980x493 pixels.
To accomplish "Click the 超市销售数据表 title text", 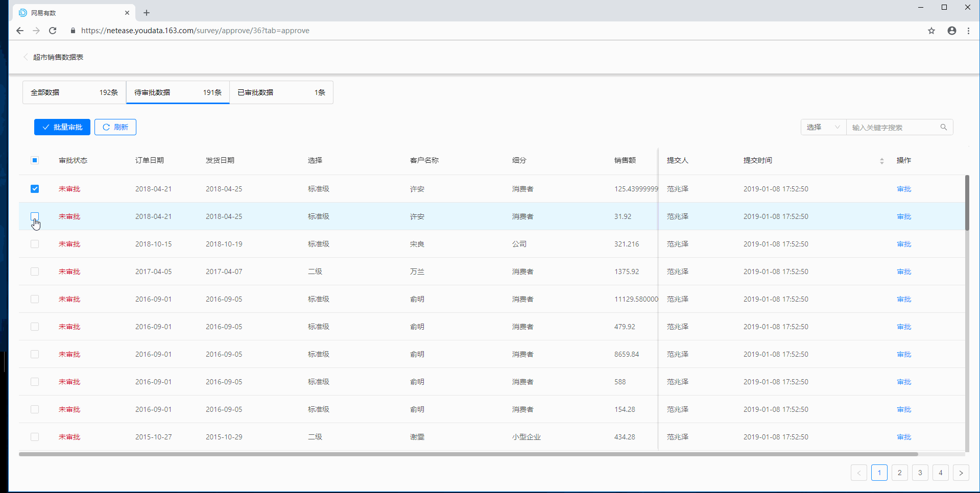I will coord(58,57).
